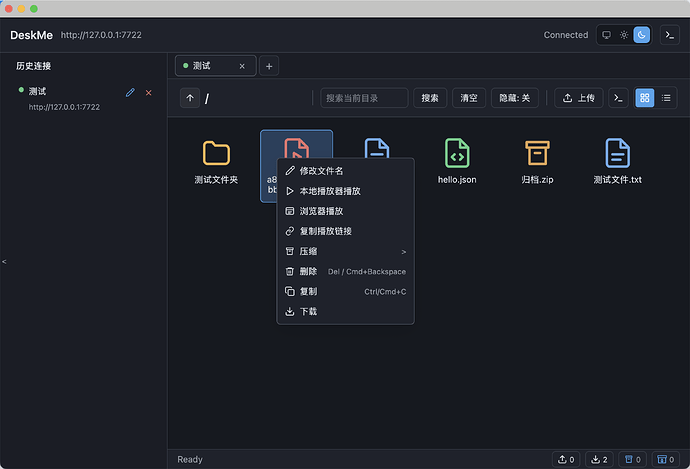Choose 修改文件名 from context menu
The image size is (690, 469).
pyautogui.click(x=345, y=171)
